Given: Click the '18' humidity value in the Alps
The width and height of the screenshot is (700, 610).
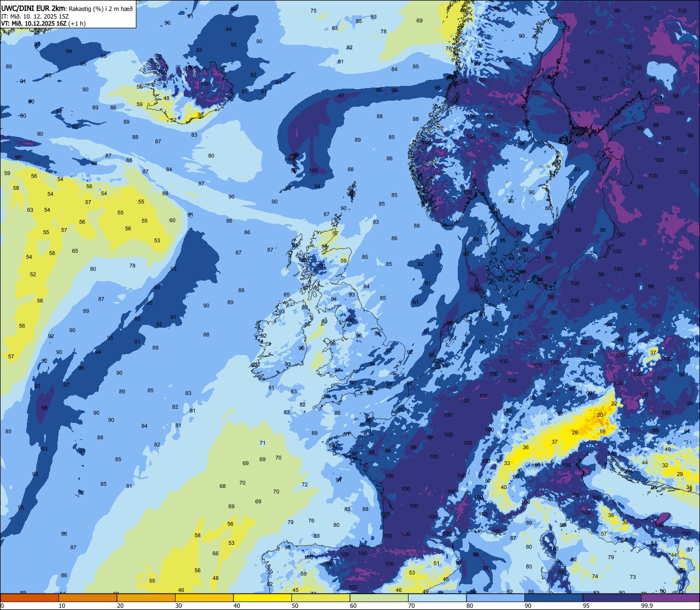Looking at the screenshot, I should (603, 432).
